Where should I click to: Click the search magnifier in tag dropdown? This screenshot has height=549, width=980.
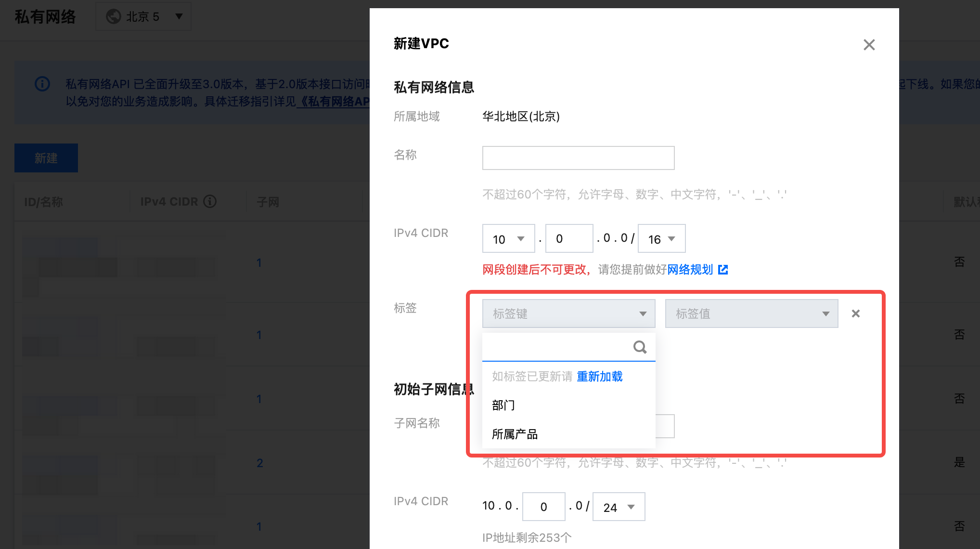640,347
